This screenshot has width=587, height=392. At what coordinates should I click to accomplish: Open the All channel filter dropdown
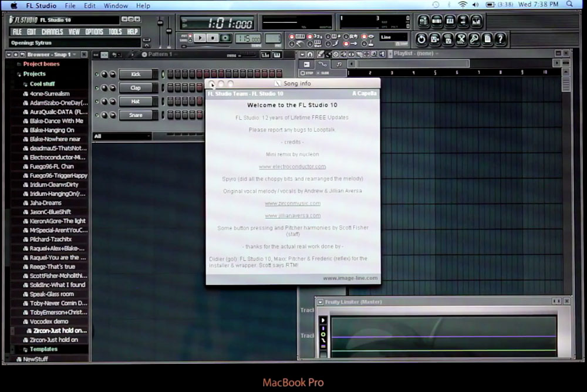click(x=122, y=136)
